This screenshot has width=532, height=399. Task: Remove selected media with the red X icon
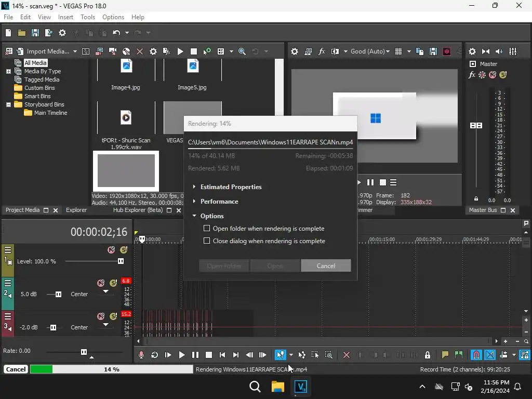pos(139,51)
